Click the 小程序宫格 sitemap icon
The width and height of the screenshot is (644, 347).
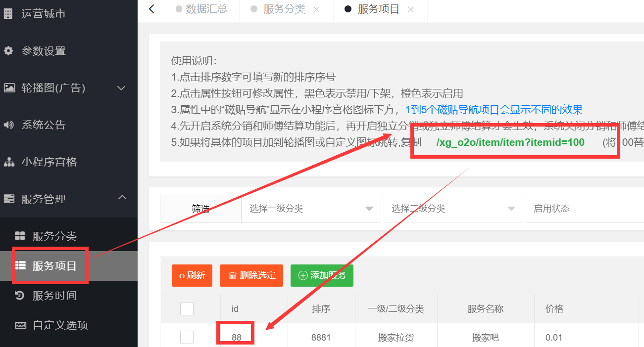(9, 162)
